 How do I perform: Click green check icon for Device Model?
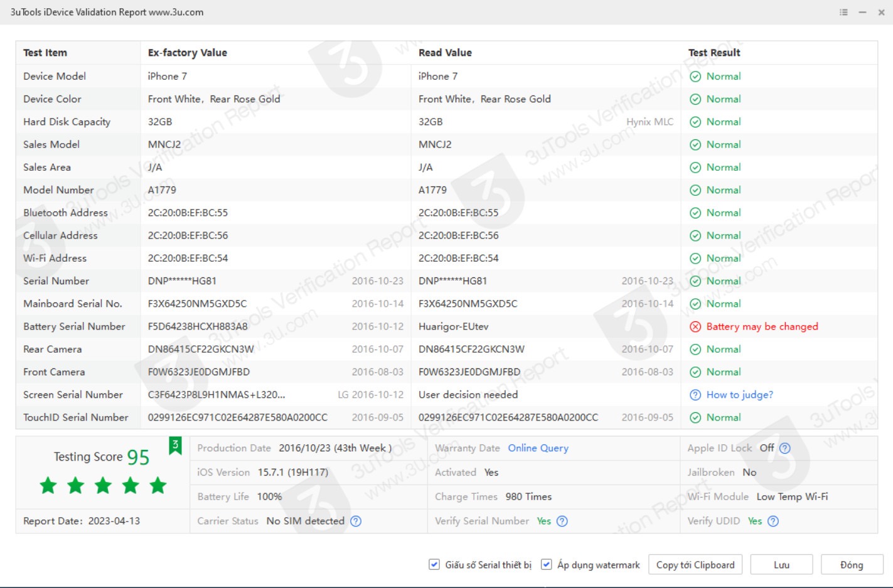695,77
